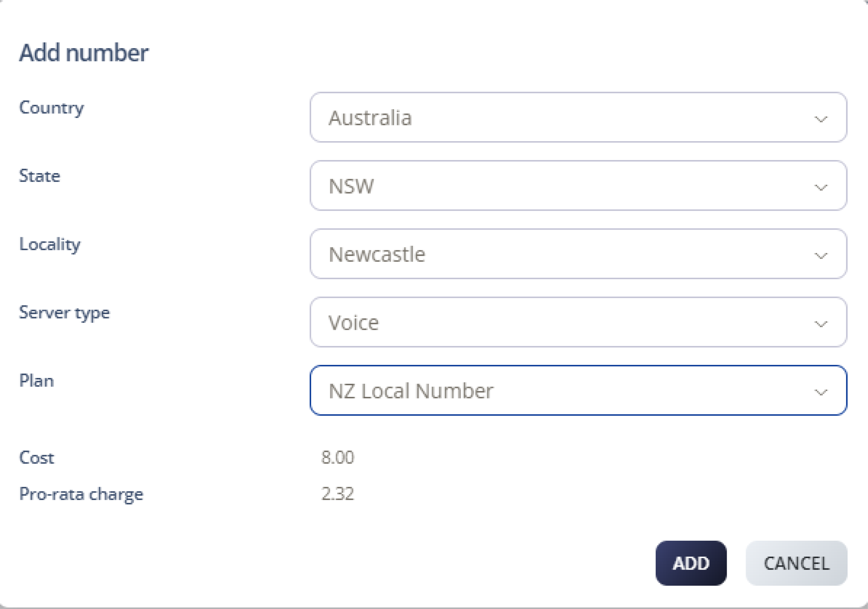Open the Plan dropdown showing NZ Local Number
Screen dimensions: 868x609
click(578, 390)
